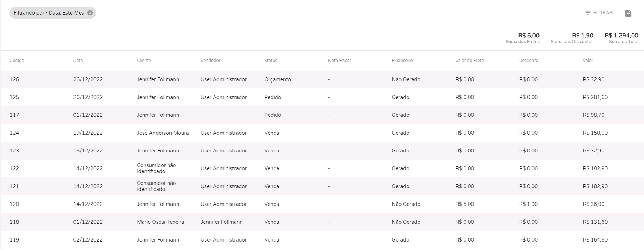This screenshot has width=644, height=249.
Task: Click the Financeiro column header
Action: pos(402,61)
